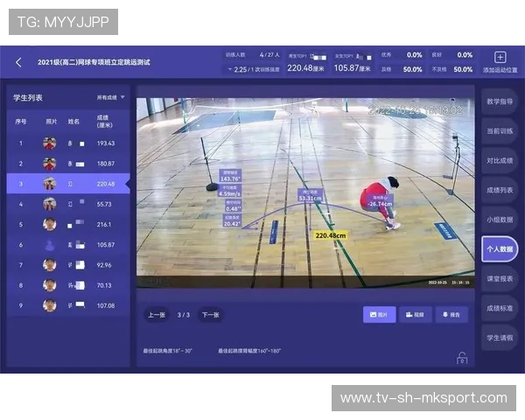Viewport: 525px width, 420px height.
Task: Expand the 2.25 训练强度 dropdown arrow
Action: [x=231, y=68]
